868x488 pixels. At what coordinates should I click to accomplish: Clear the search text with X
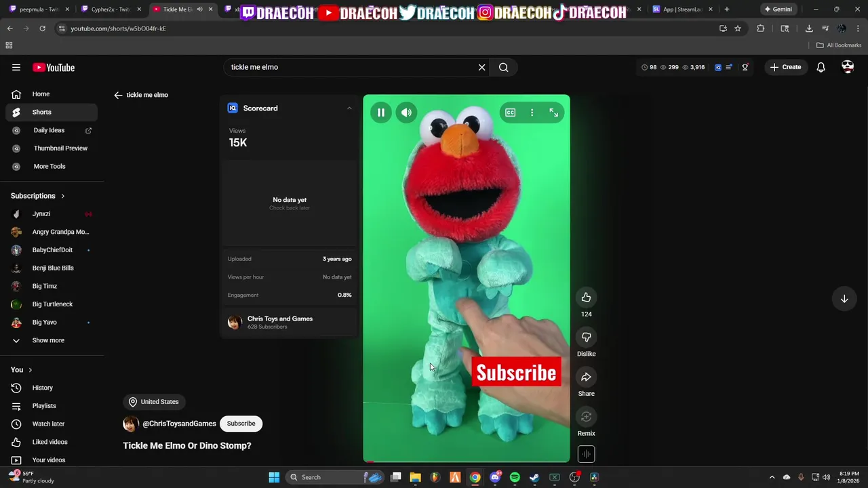point(482,67)
